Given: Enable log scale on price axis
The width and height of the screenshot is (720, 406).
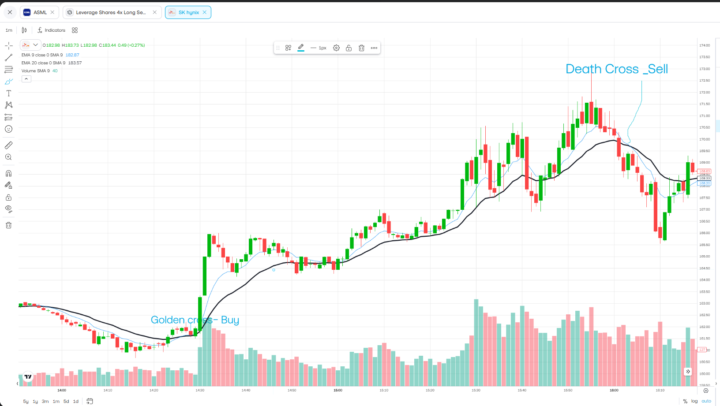Looking at the screenshot, I should [695, 401].
